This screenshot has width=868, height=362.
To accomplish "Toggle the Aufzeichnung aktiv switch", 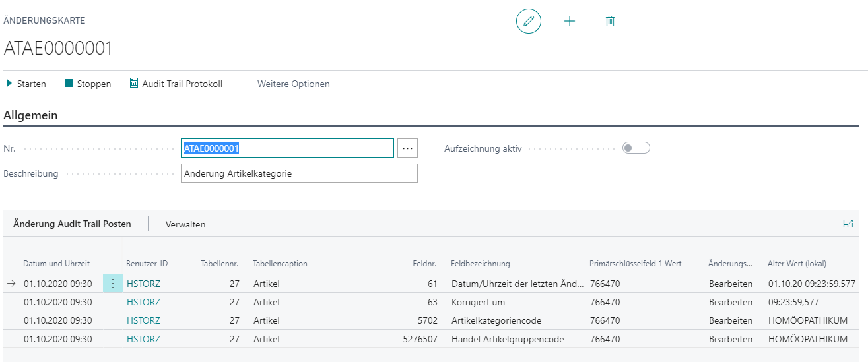I will point(636,148).
